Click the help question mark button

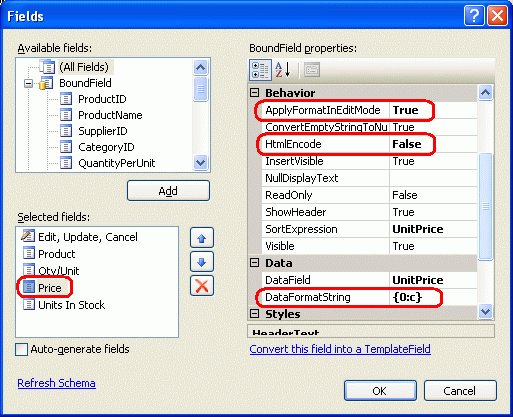click(x=474, y=16)
